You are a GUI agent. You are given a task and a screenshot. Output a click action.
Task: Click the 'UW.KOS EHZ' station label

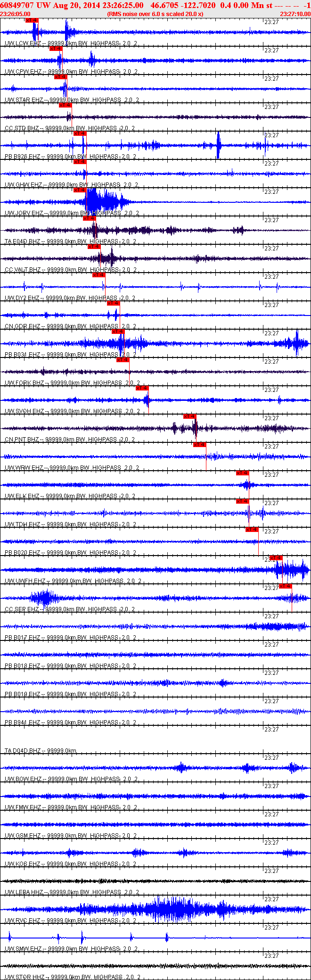[x=23, y=864]
